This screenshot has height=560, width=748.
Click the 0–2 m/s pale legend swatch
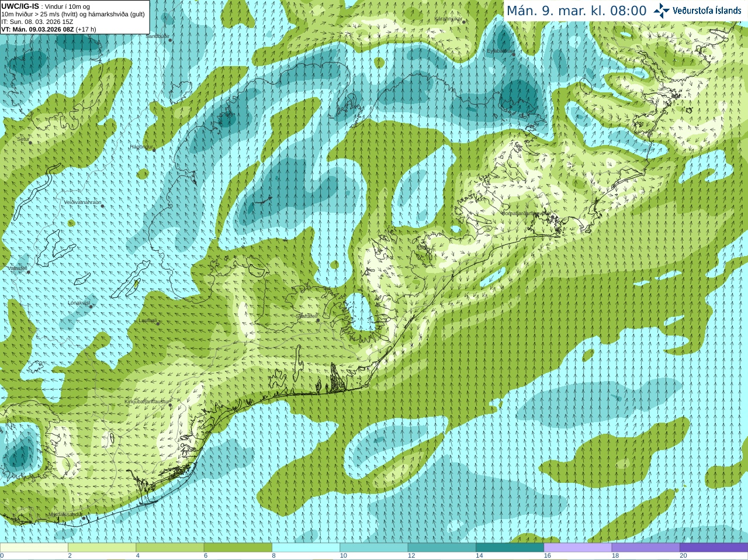click(34, 548)
